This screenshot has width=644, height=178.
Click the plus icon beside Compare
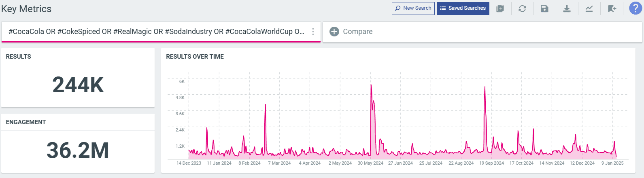[334, 32]
